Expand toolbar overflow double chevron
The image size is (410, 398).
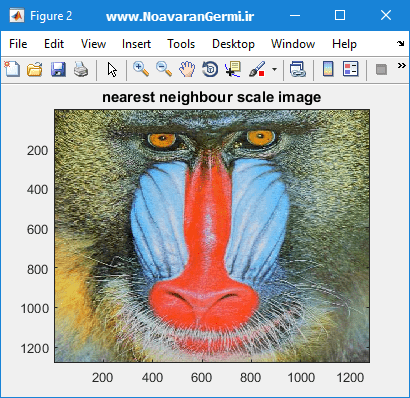click(x=402, y=65)
